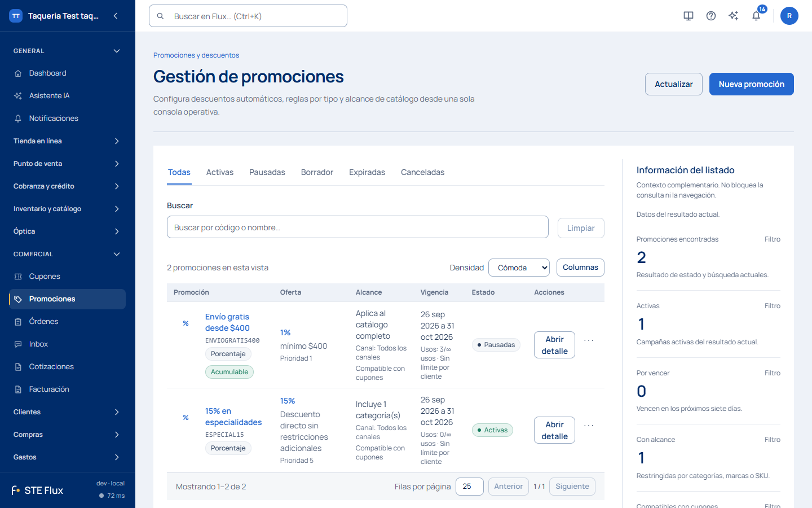Screen dimensions: 812x508
Task: Click the Nueva promoción button
Action: tap(752, 84)
